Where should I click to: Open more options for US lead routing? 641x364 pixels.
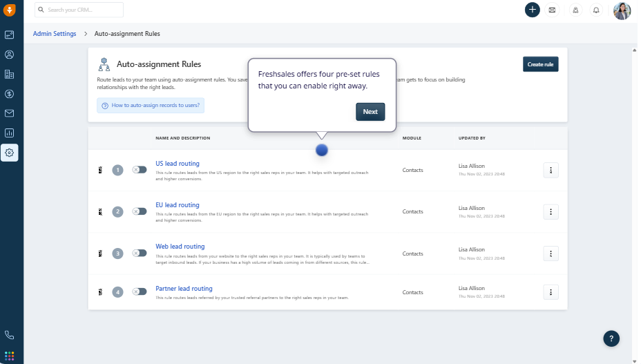[x=551, y=170]
